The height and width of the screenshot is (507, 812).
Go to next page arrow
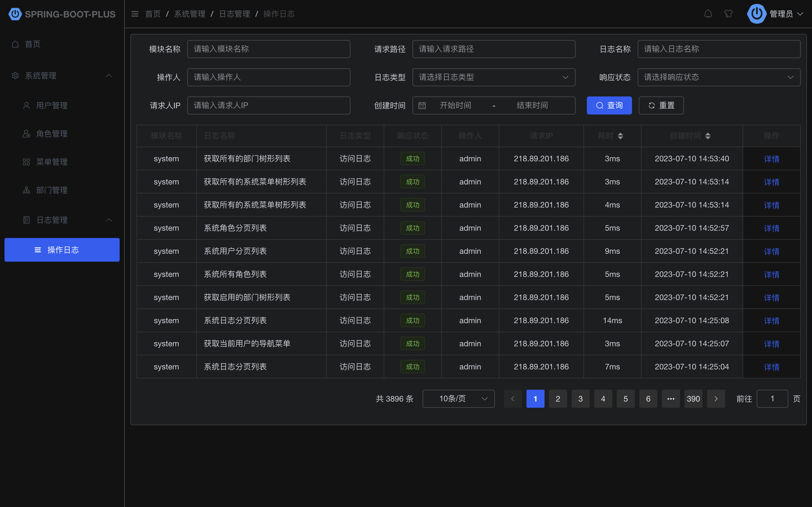716,399
